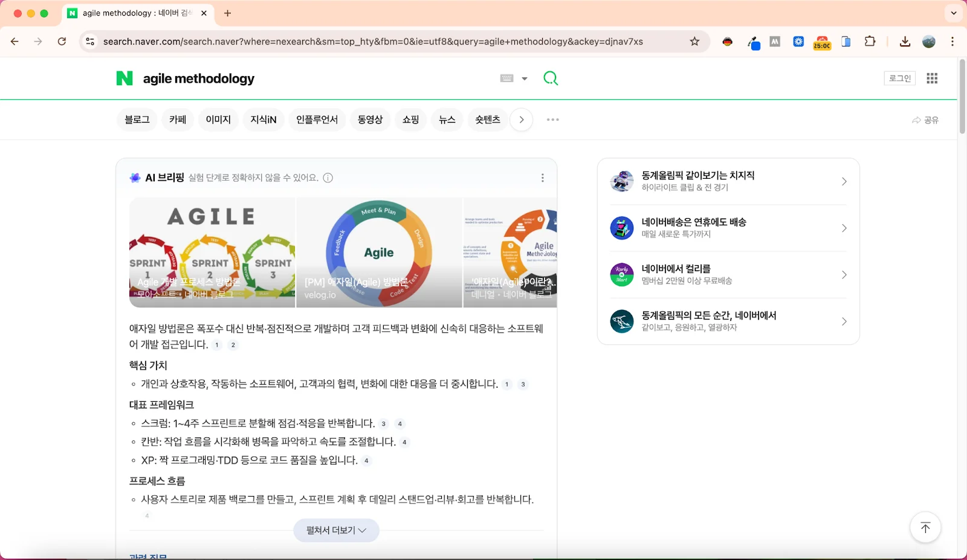Viewport: 967px width, 560px height.
Task: Open a new browser tab
Action: 227,13
